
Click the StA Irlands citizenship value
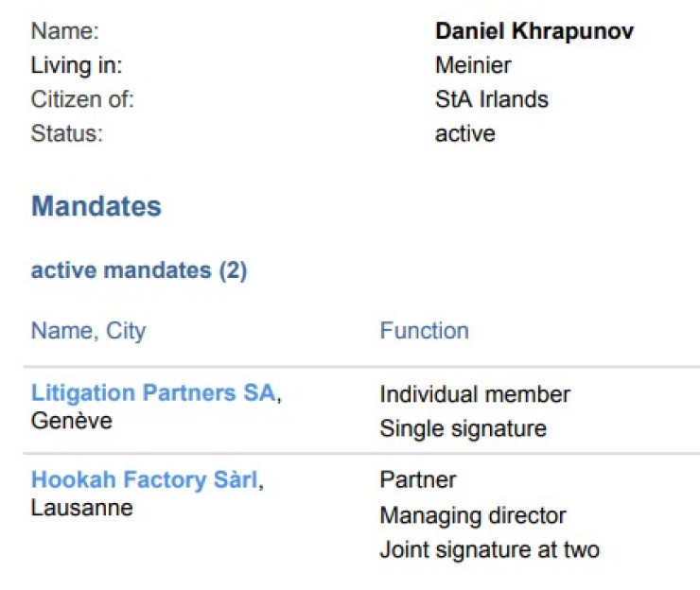click(491, 99)
